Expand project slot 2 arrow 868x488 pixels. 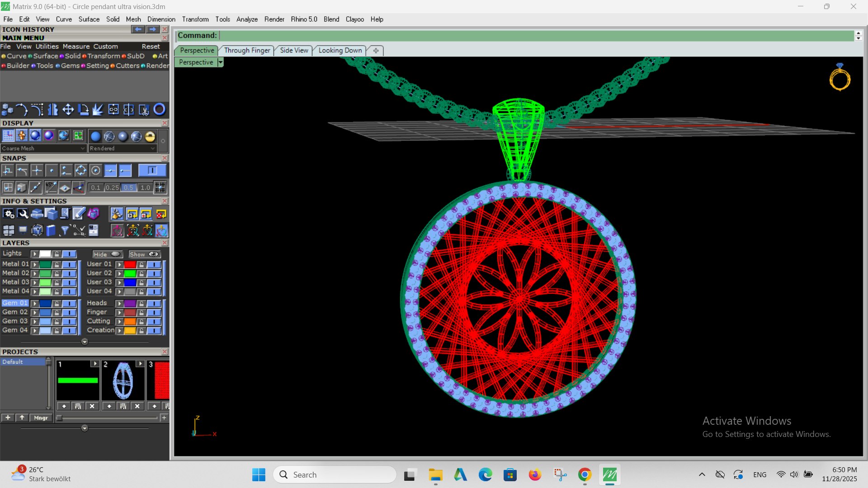coord(140,364)
